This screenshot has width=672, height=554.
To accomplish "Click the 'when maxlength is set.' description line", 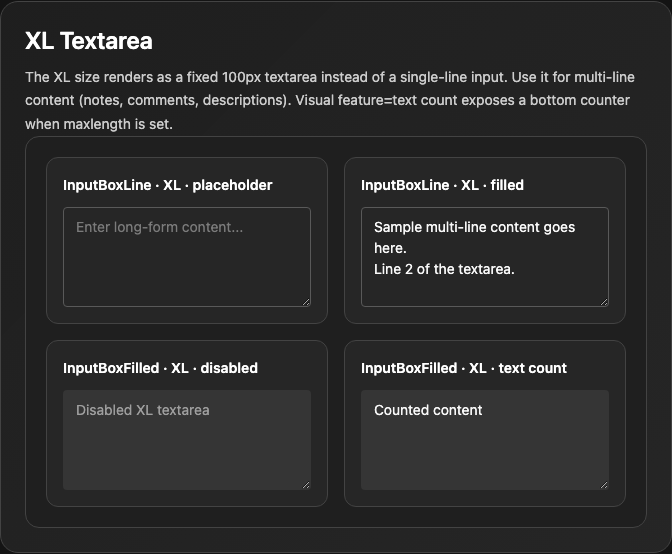I will [x=99, y=124].
